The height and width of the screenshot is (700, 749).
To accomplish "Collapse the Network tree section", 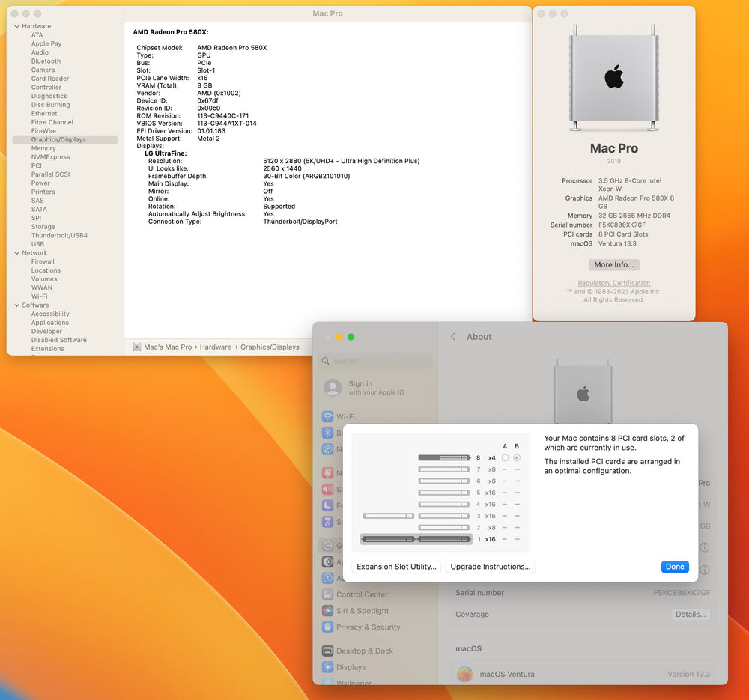I will tap(16, 253).
